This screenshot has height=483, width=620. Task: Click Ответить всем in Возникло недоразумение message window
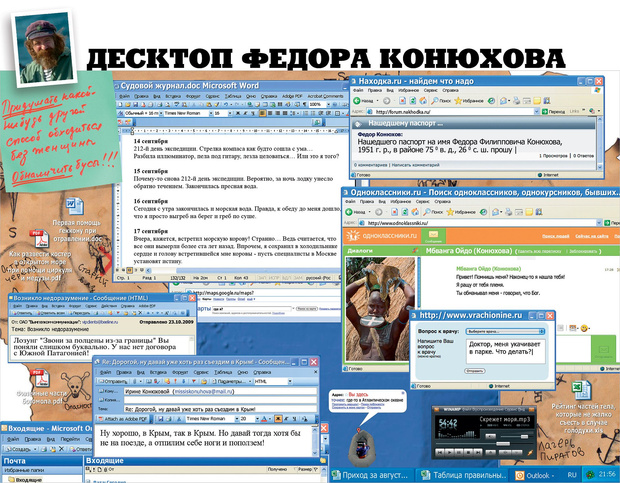coord(49,313)
